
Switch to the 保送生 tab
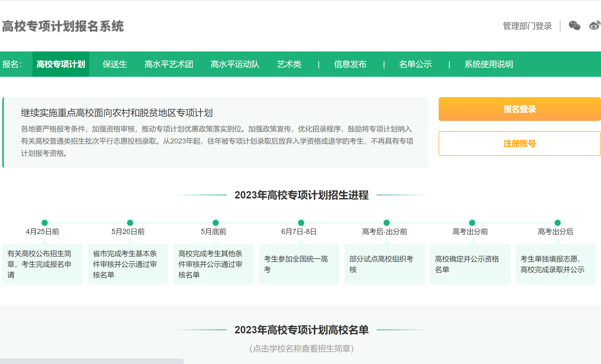tap(115, 64)
